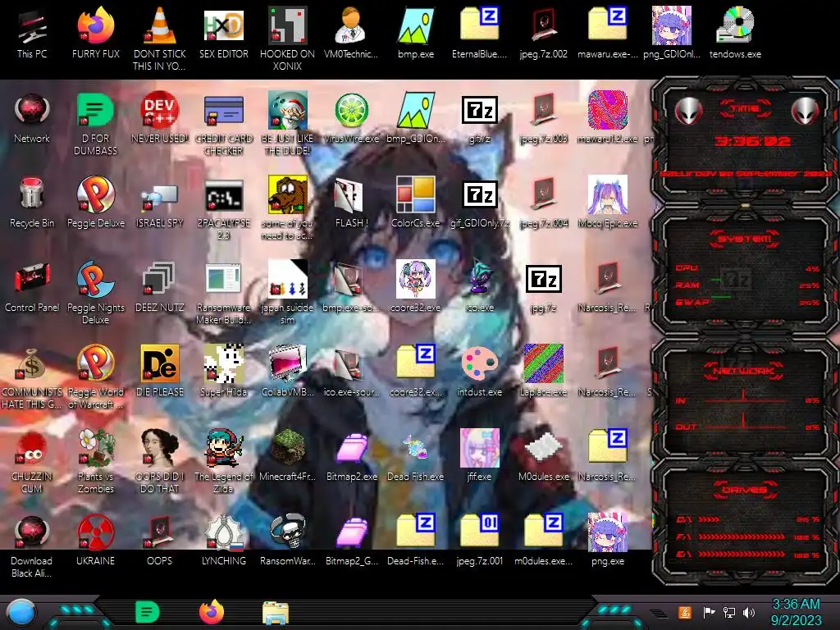Viewport: 840px width, 630px height.
Task: Select the Bitmap2.exe icon
Action: click(x=351, y=456)
